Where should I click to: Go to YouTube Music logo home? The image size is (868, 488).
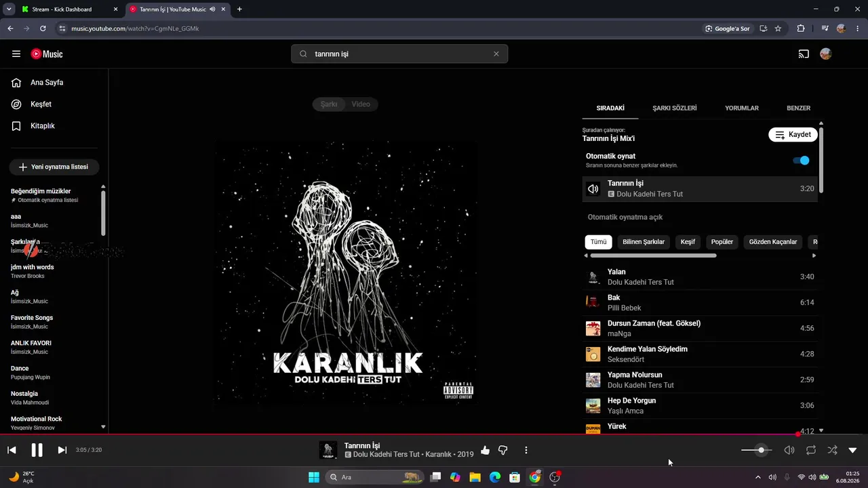(47, 54)
